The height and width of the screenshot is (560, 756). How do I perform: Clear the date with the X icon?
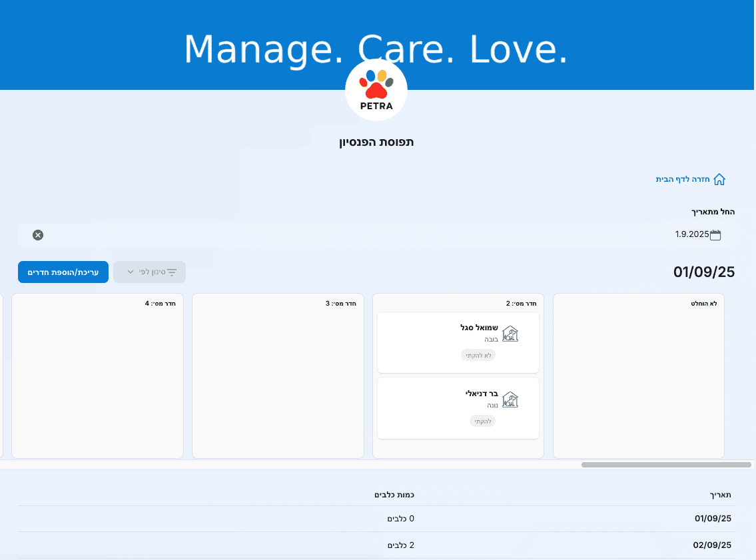coord(38,235)
